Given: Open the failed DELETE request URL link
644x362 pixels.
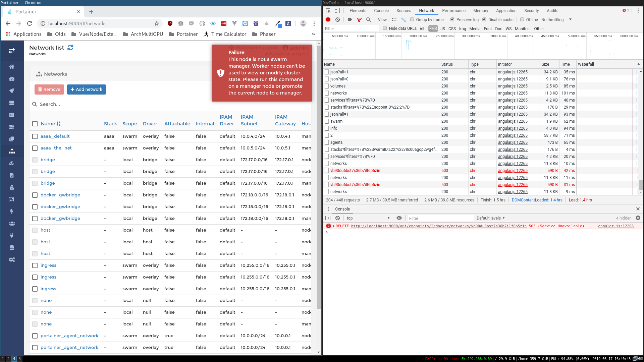Looking at the screenshot, I should tap(439, 226).
